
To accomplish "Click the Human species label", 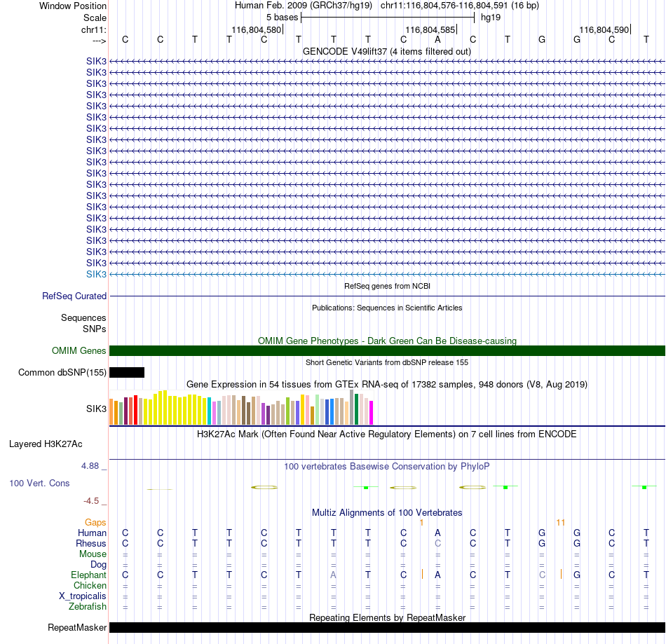I will tap(92, 533).
